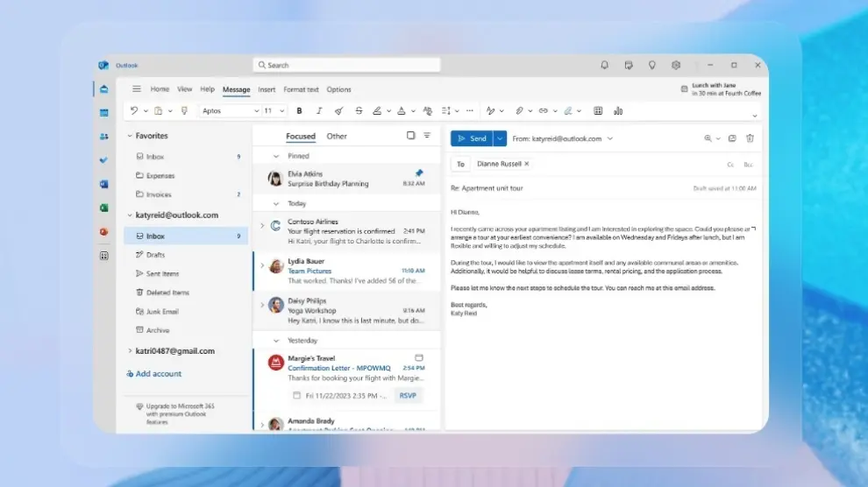The width and height of the screenshot is (868, 487).
Task: Click the blue Send button
Action: coord(472,138)
